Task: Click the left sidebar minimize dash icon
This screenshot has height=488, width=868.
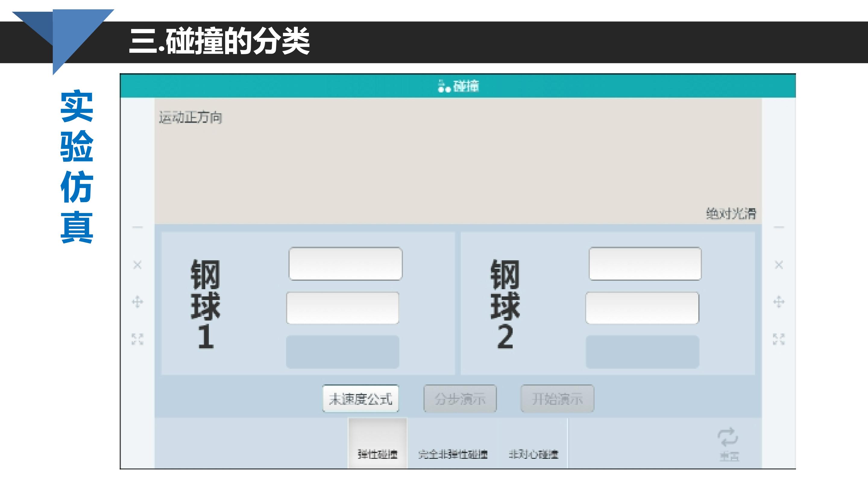Action: pos(137,227)
